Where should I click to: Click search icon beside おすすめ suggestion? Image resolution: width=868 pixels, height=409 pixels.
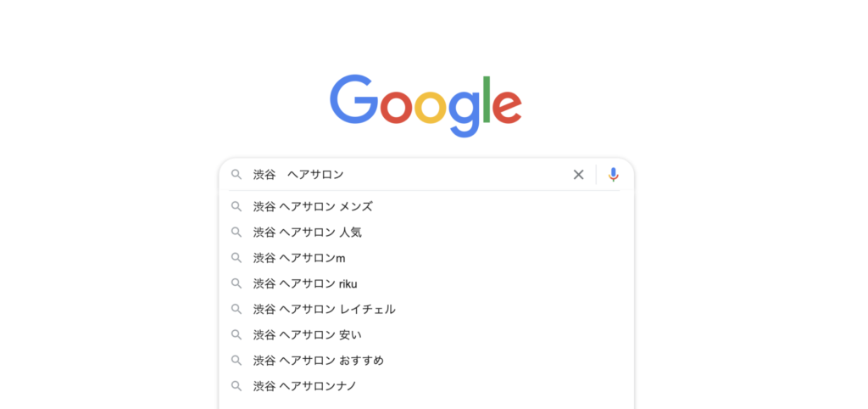[236, 361]
